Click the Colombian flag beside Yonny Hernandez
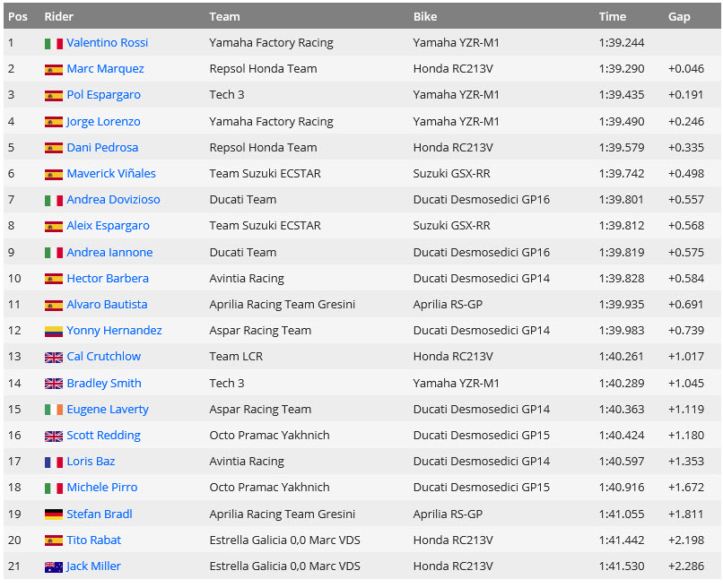 53,331
